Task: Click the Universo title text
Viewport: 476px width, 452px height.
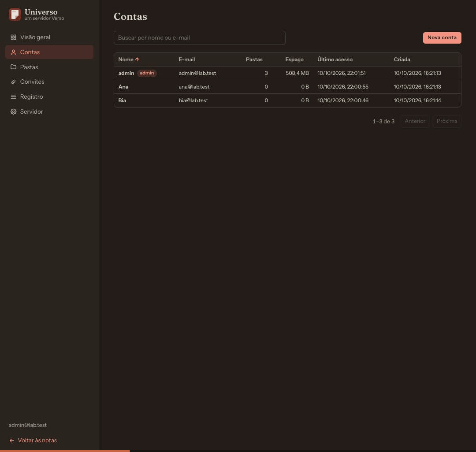Action: pos(41,12)
